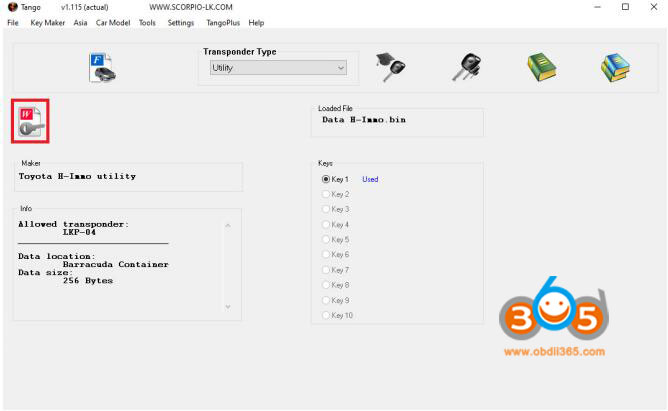Open the Help menu

pos(256,23)
